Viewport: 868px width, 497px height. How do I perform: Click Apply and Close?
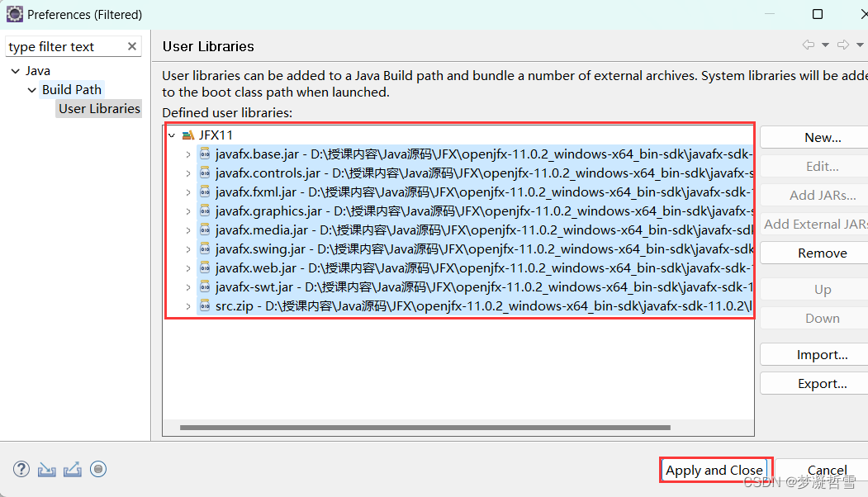pos(714,470)
